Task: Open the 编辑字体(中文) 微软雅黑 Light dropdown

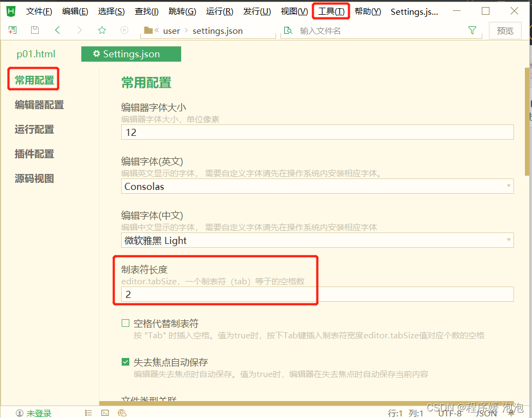Action: [x=317, y=240]
